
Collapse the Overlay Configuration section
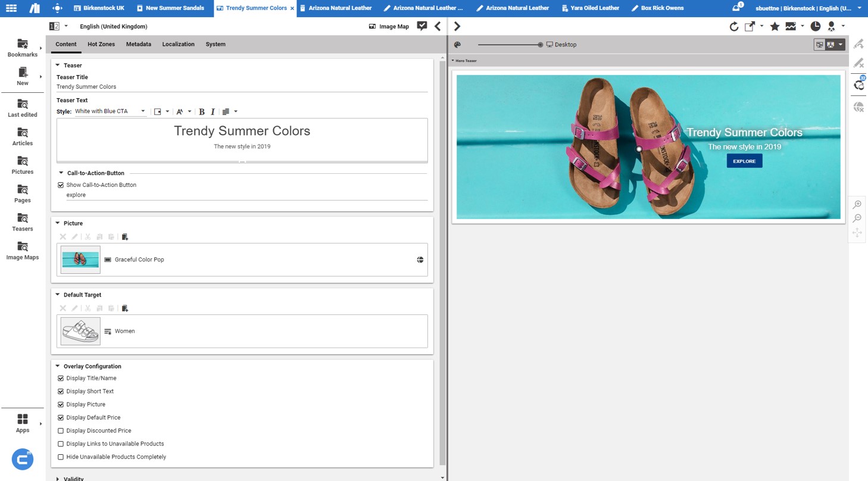pyautogui.click(x=58, y=366)
